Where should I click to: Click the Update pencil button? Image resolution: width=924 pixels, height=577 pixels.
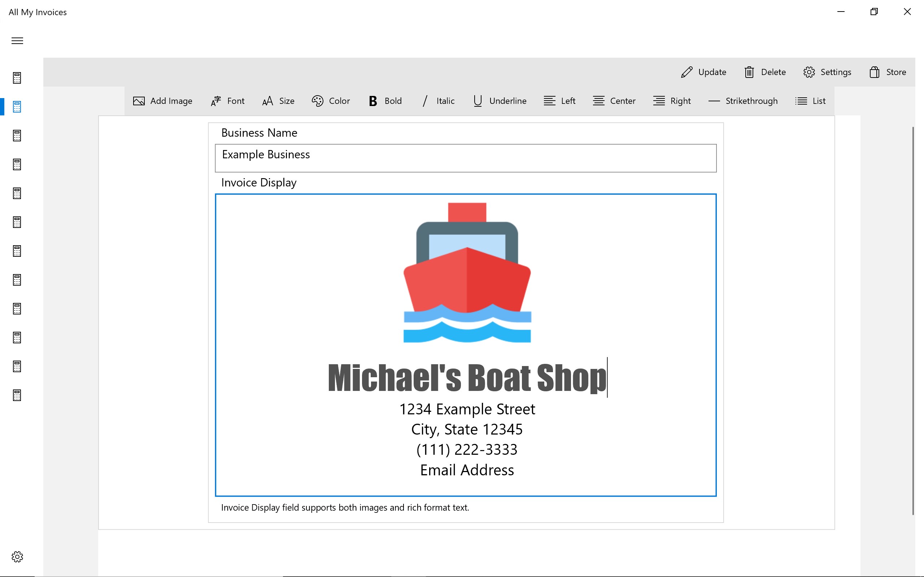(x=703, y=72)
